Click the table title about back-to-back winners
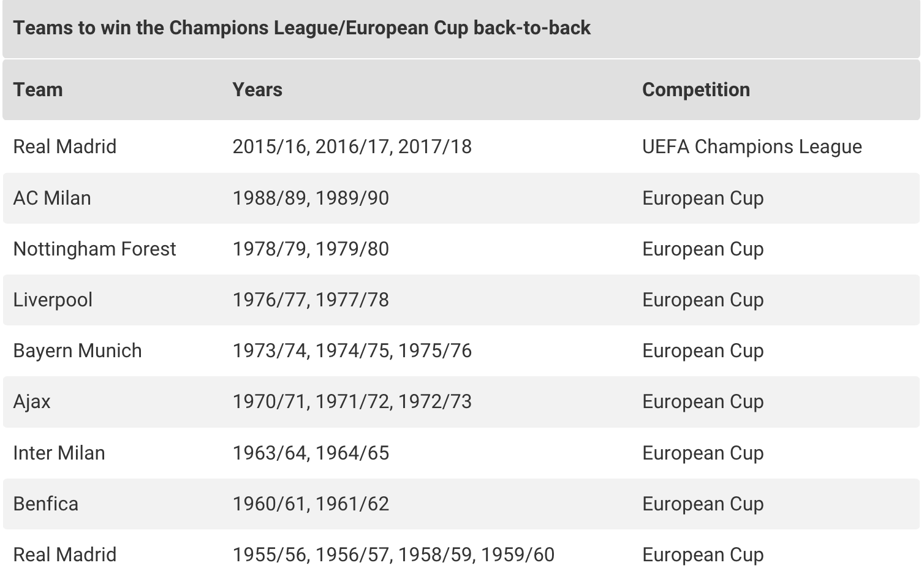 [302, 28]
